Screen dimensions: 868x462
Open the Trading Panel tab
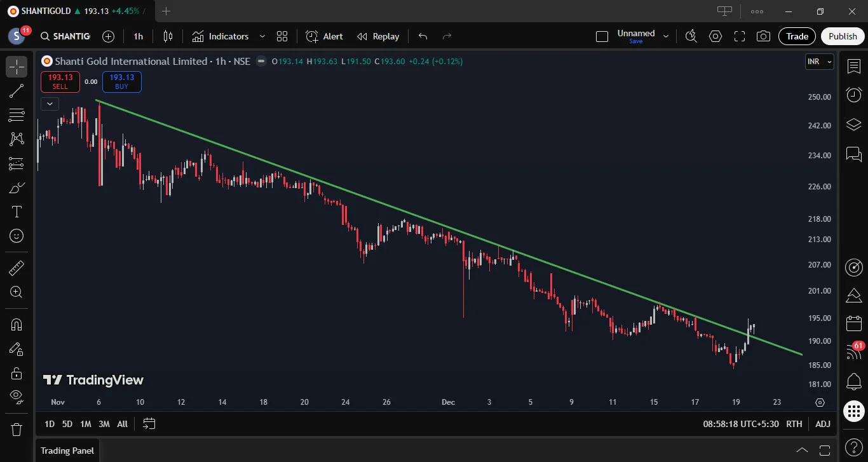tap(67, 451)
